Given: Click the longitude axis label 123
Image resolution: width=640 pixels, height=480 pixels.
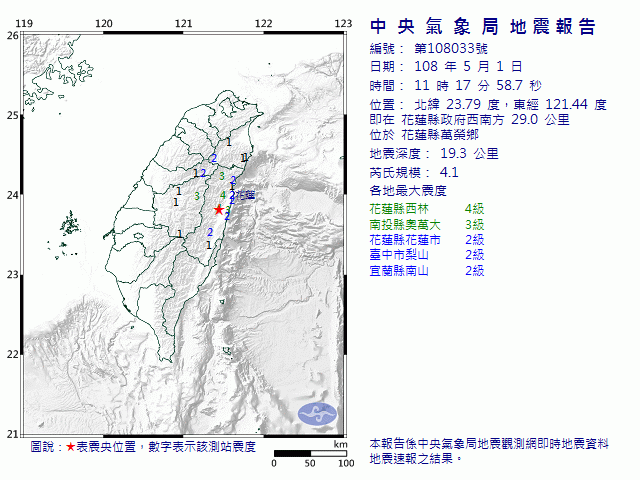Looking at the screenshot, I should [x=343, y=23].
